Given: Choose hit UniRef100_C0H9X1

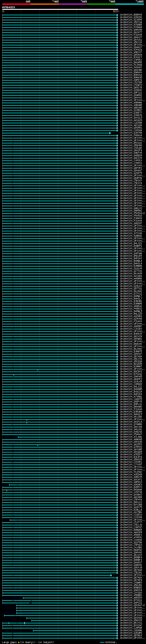Looking at the screenshot, I should coord(131,163).
